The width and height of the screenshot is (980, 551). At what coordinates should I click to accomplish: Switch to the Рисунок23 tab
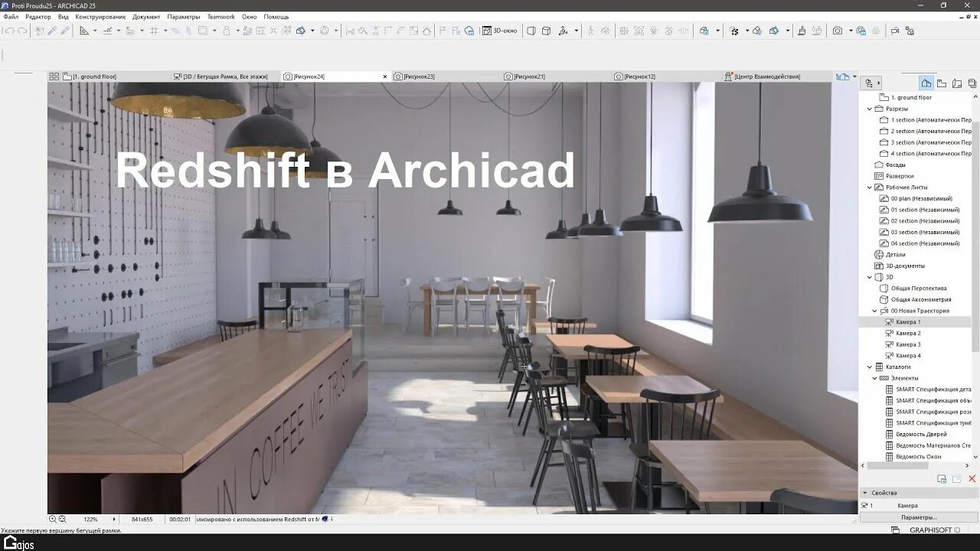[x=447, y=77]
